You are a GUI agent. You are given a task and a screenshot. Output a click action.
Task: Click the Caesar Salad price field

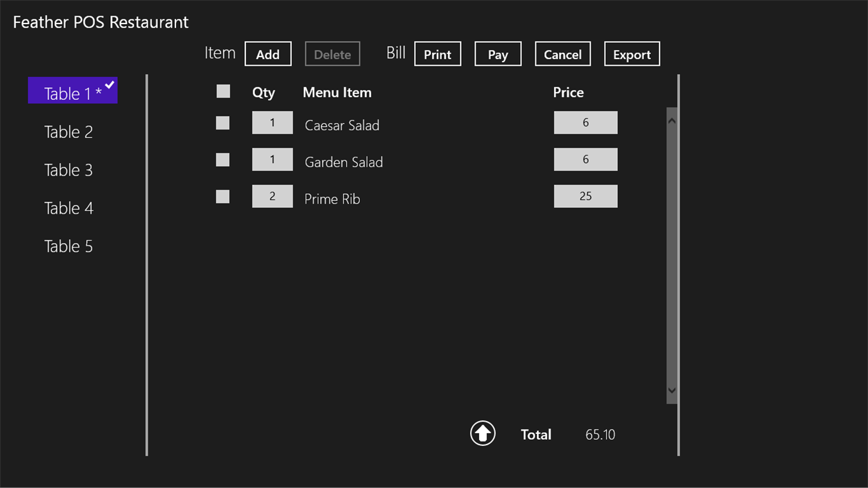click(x=585, y=123)
